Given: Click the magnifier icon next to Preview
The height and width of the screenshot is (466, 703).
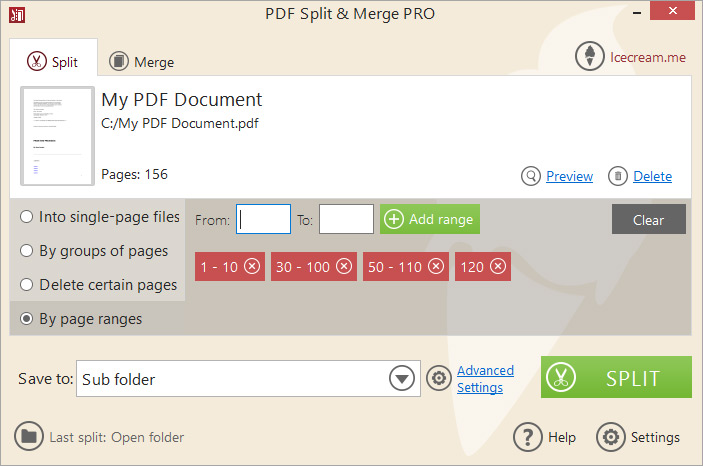Looking at the screenshot, I should 531,176.
